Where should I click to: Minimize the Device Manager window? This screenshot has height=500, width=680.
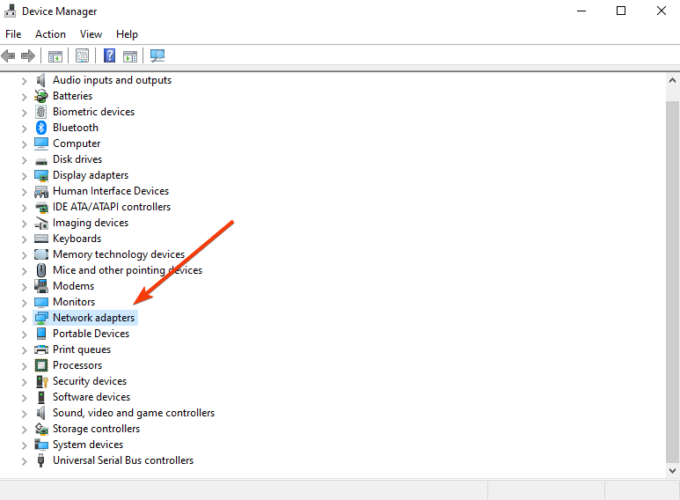click(x=581, y=11)
